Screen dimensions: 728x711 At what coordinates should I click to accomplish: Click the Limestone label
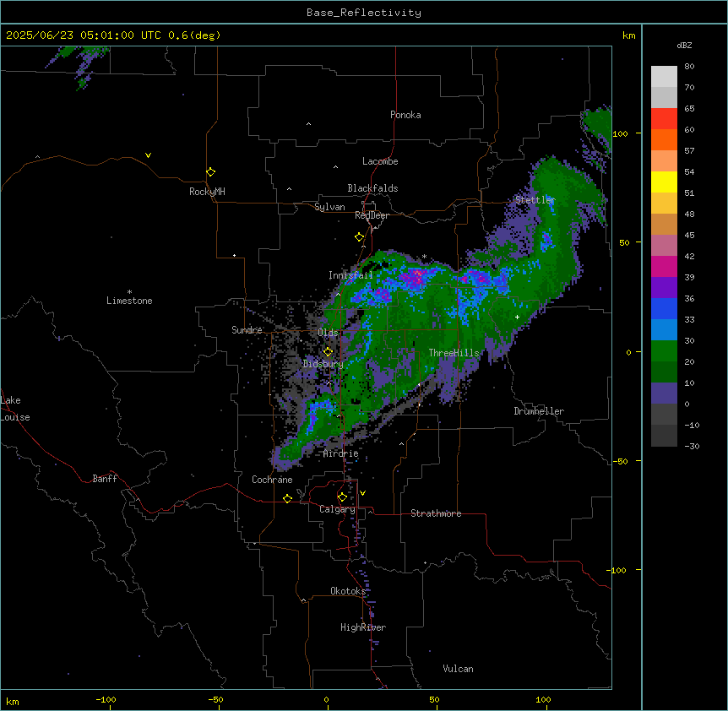coord(129,301)
